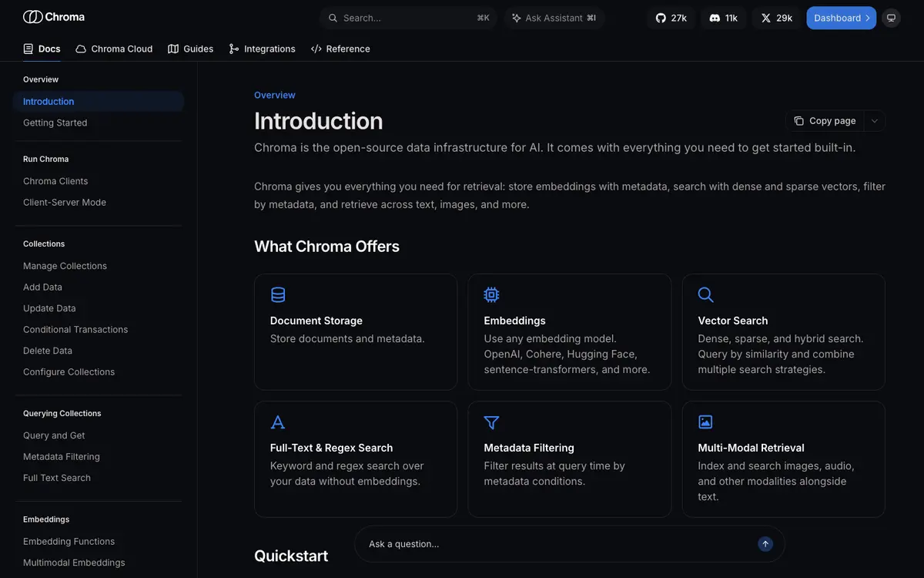Click the Guides tab map icon
The width and height of the screenshot is (924, 578).
173,49
